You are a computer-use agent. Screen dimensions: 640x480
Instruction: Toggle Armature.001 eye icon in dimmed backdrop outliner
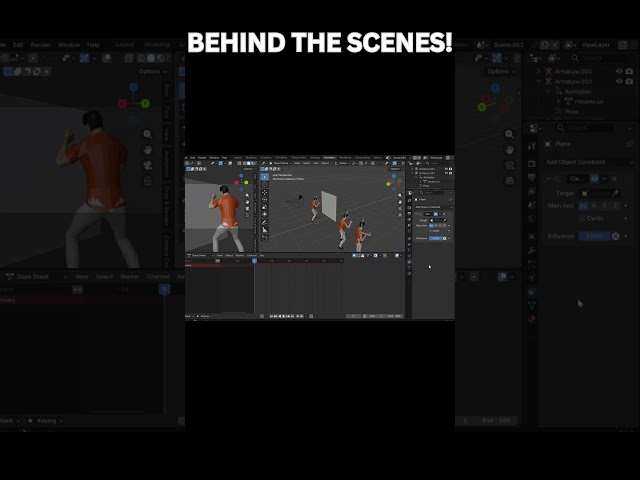point(619,71)
